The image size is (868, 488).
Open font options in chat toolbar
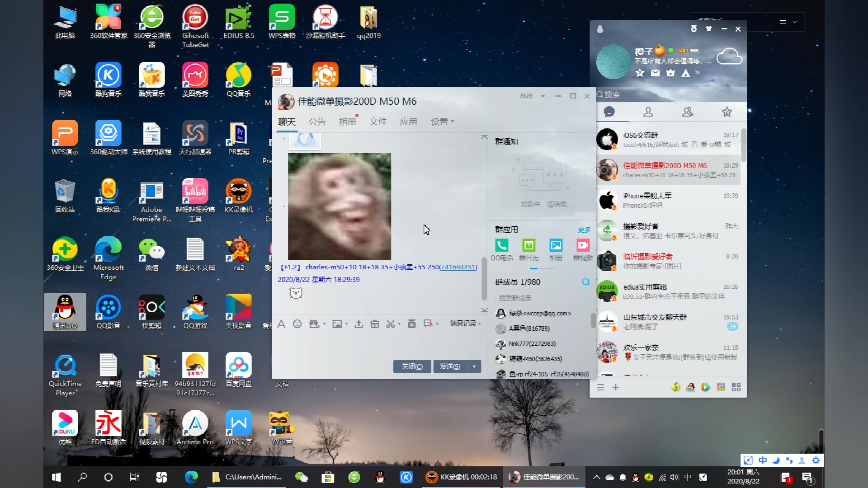281,324
